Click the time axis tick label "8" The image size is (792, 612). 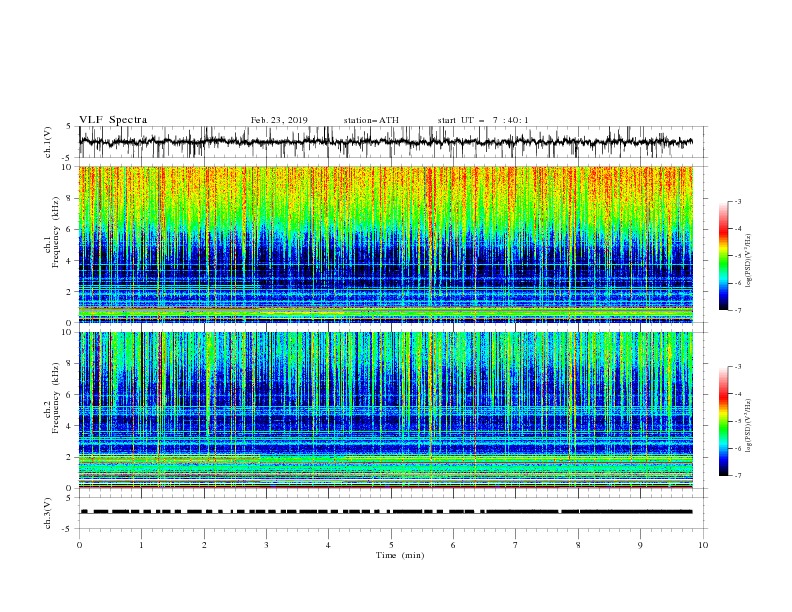578,545
